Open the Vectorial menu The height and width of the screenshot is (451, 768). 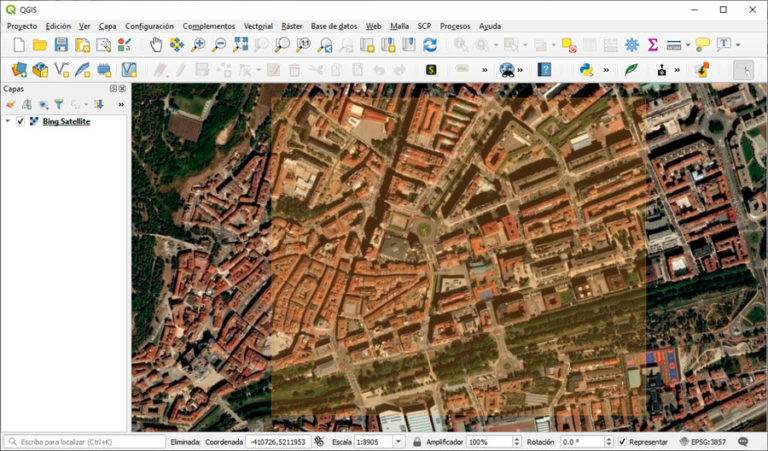point(258,26)
